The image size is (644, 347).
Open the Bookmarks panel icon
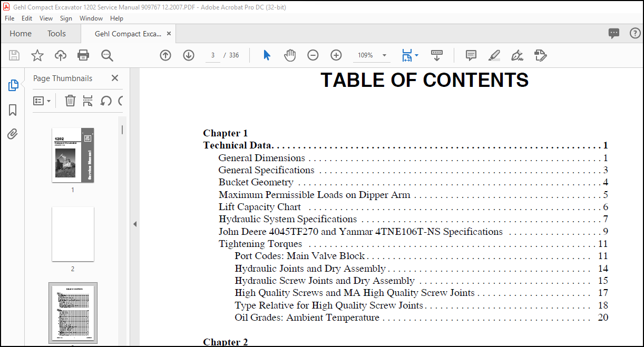(13, 110)
